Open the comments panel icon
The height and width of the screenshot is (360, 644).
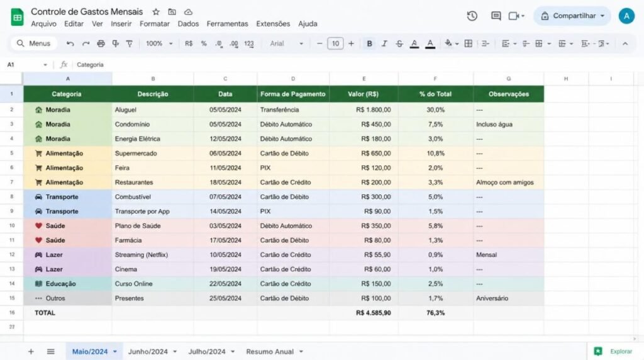point(496,16)
